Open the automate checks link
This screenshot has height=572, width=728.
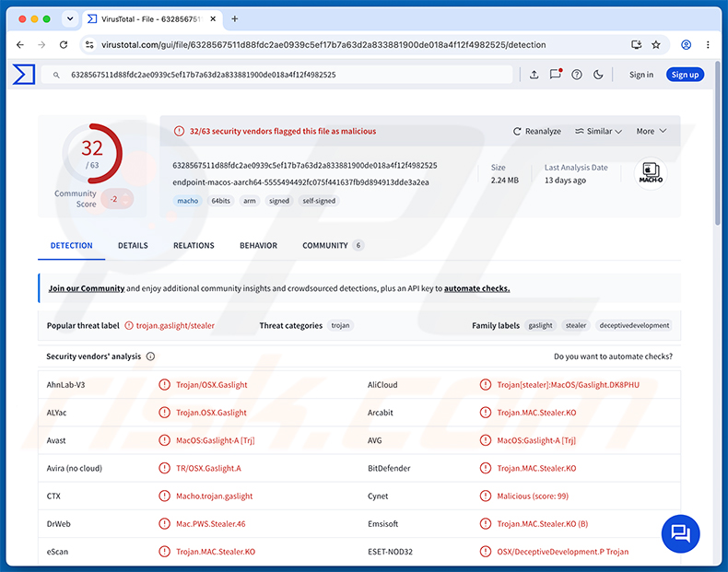pos(476,288)
